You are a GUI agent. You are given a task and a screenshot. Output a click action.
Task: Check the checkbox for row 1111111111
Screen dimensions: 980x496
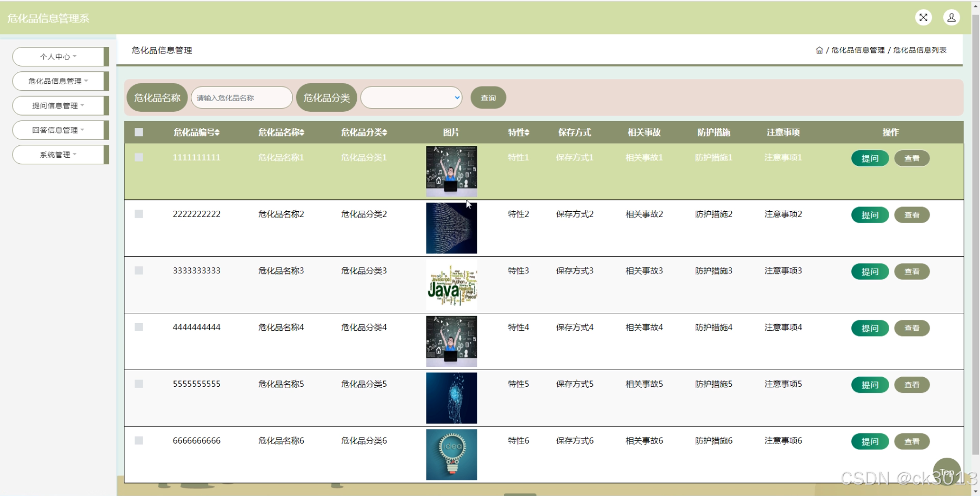click(139, 157)
